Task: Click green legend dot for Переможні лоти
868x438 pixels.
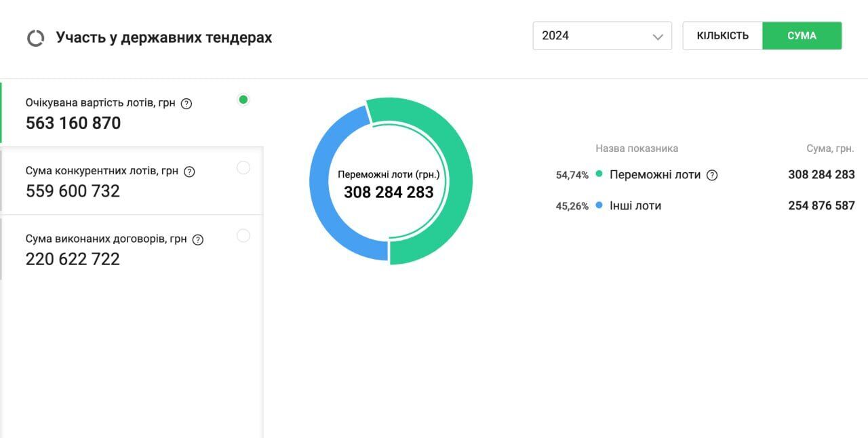Action: 599,174
